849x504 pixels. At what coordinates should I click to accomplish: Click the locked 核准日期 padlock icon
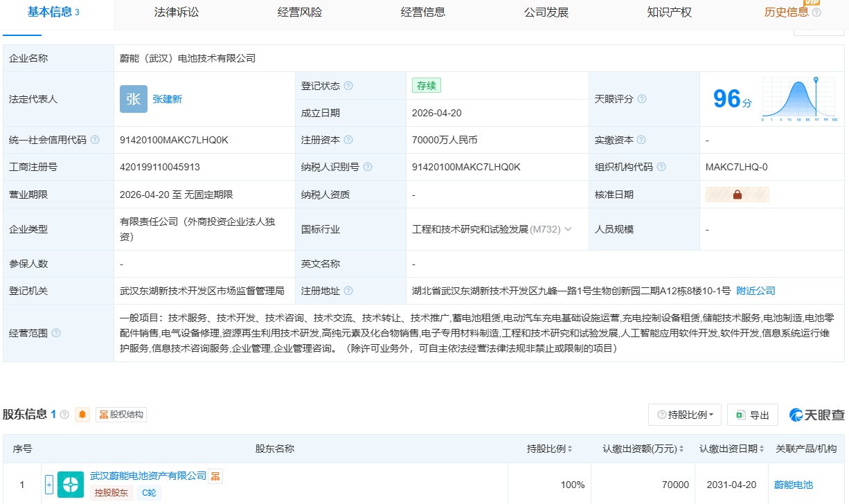tap(737, 195)
